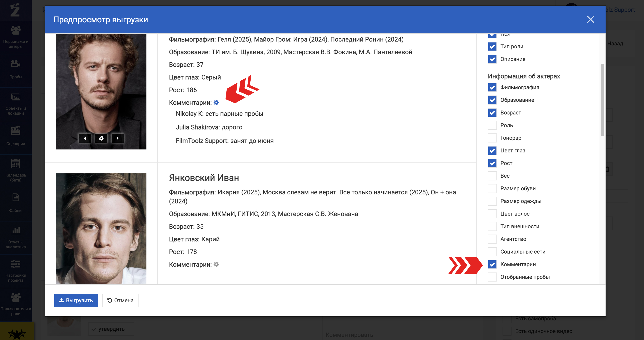Click the options panel vertical scrollbar
The image size is (644, 340).
click(602, 100)
